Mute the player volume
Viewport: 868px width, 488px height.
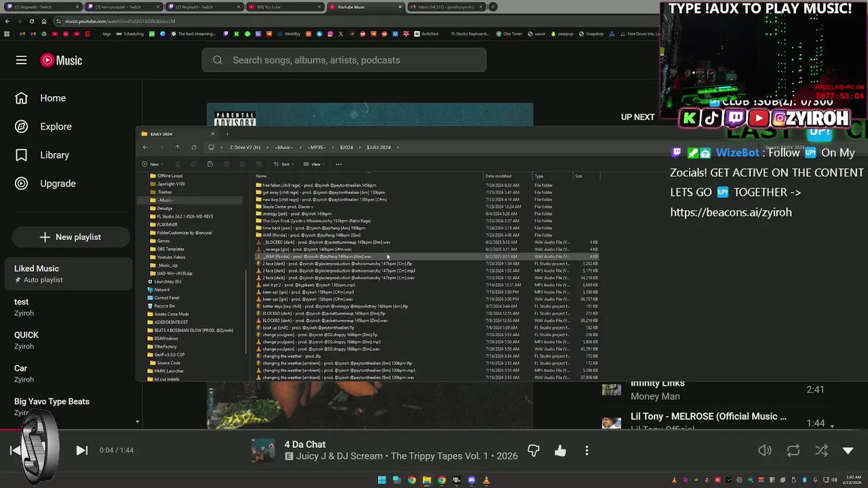tap(765, 451)
